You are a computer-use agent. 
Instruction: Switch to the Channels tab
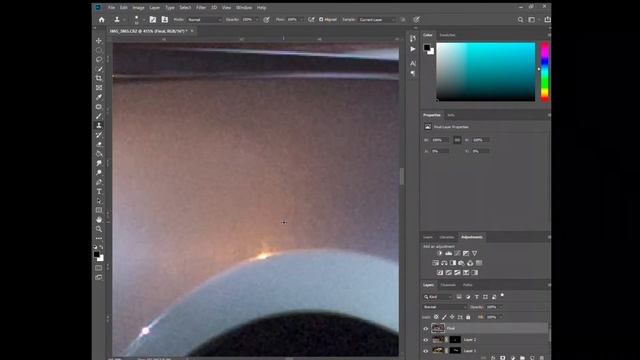coord(448,285)
